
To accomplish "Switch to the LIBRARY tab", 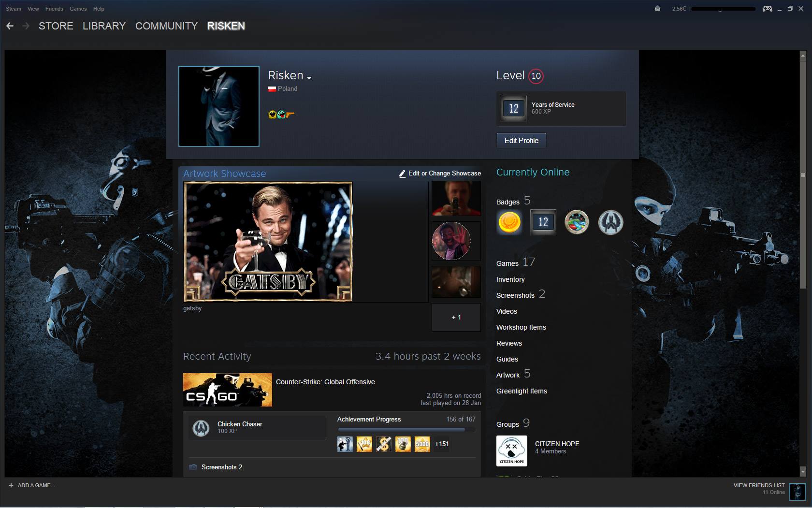I will [x=104, y=26].
